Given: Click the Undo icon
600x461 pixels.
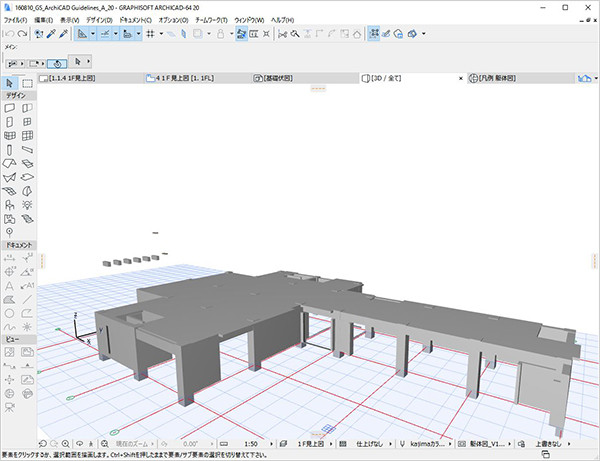Looking at the screenshot, I should point(9,34).
